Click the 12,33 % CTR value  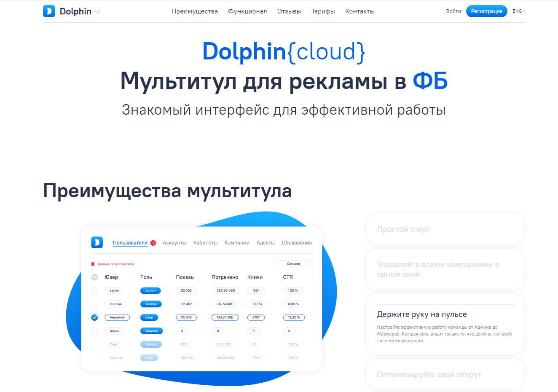coord(294,317)
